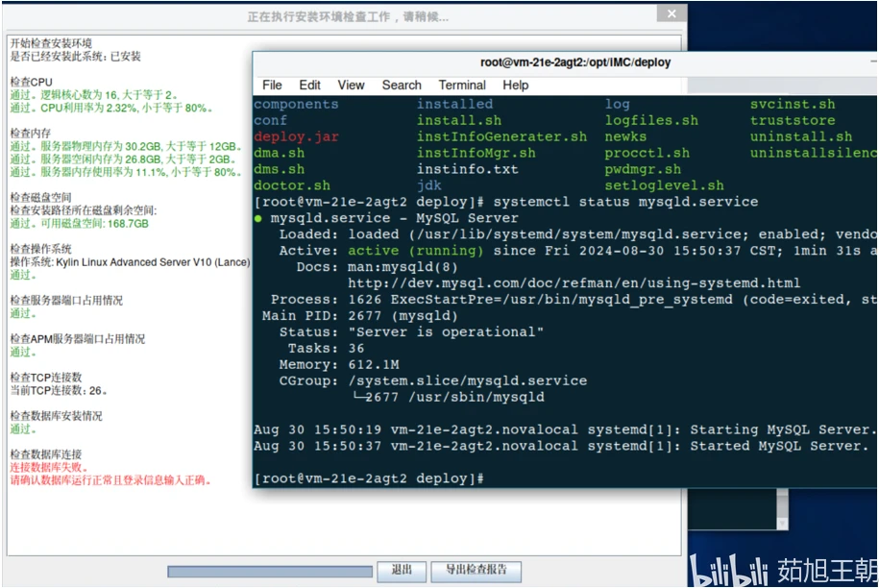Open the terminal Help menu
879x588 pixels.
pyautogui.click(x=515, y=86)
